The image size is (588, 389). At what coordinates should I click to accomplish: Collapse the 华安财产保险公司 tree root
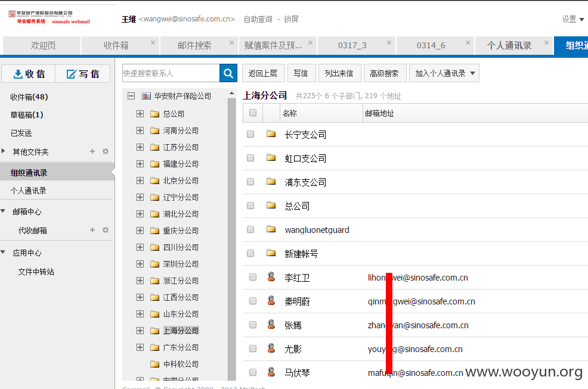point(131,97)
